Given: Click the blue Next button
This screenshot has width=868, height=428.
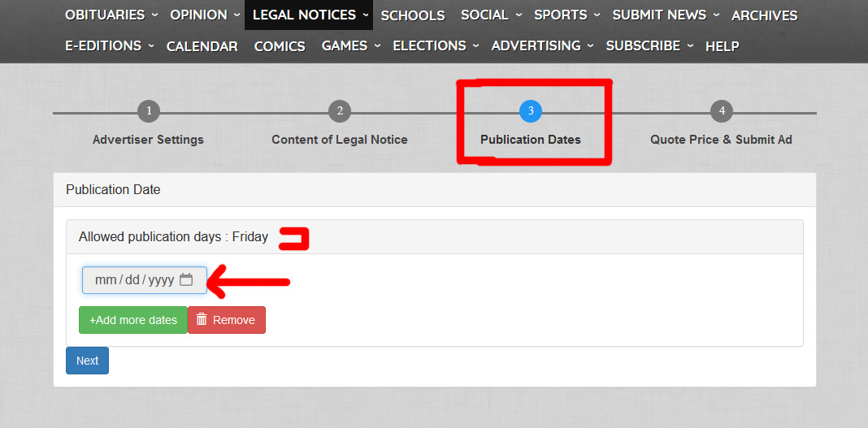Looking at the screenshot, I should 87,361.
